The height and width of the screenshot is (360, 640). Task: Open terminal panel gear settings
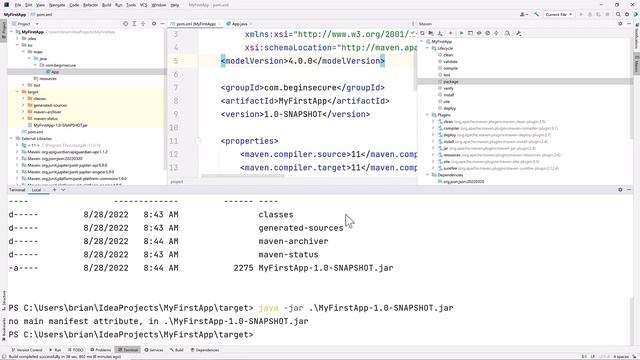point(620,190)
